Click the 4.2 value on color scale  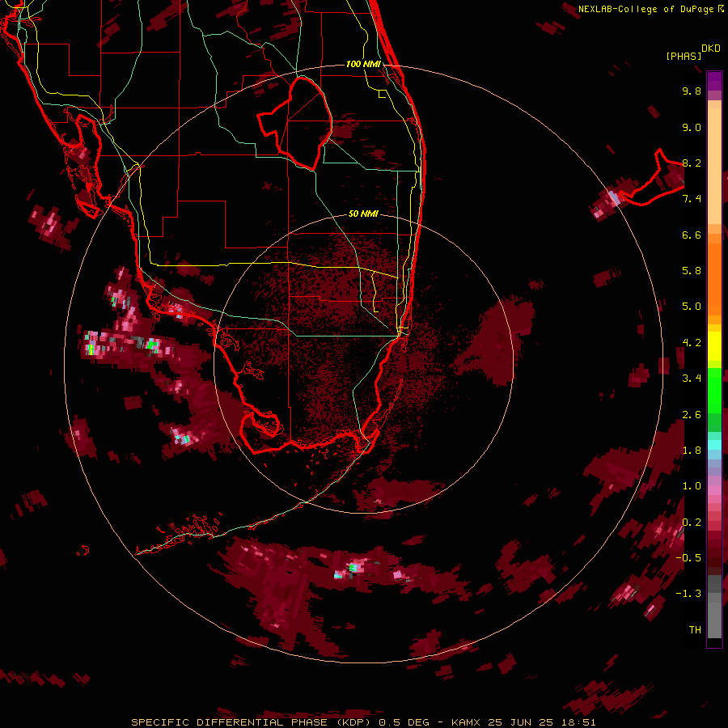692,343
